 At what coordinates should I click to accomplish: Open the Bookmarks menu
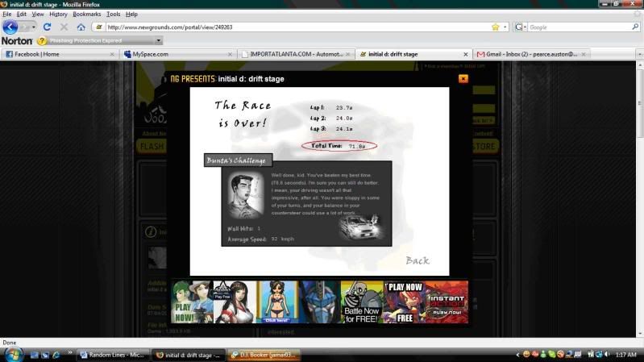[87, 14]
